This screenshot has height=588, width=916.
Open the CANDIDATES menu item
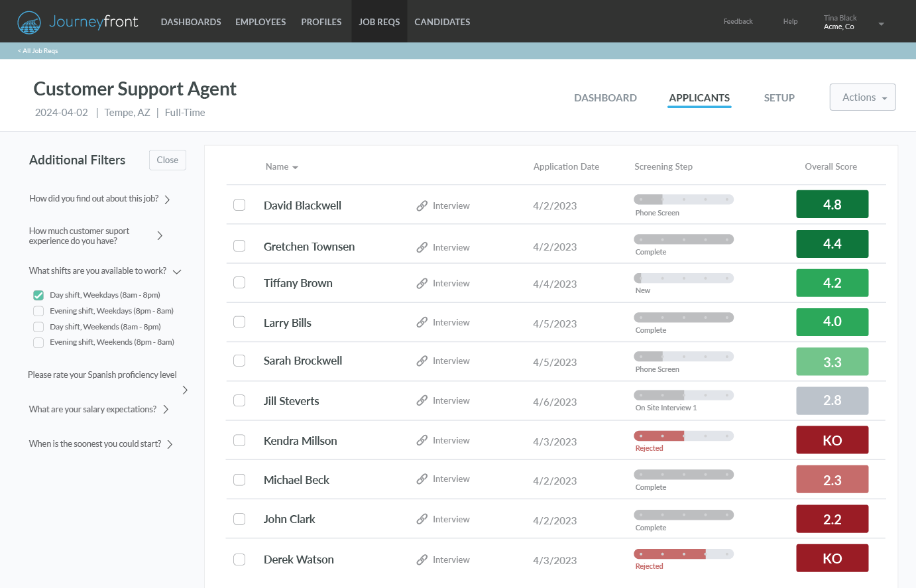(x=441, y=21)
